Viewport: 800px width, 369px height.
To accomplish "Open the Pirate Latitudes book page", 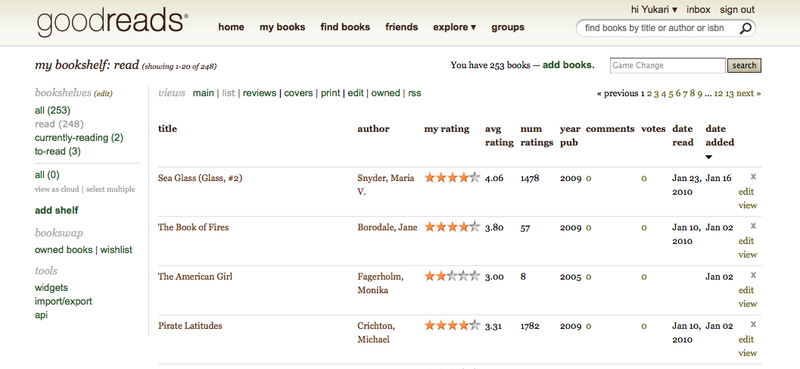I will (x=190, y=326).
